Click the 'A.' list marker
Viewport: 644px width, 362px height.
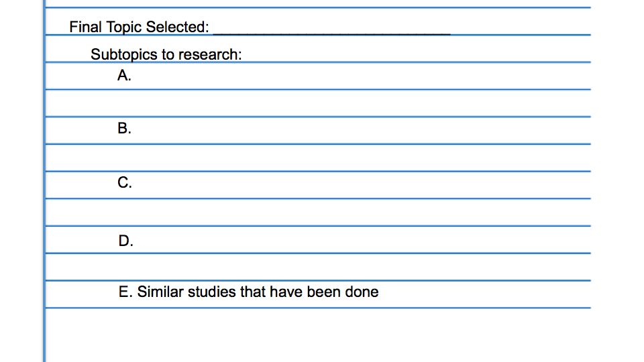(x=124, y=76)
